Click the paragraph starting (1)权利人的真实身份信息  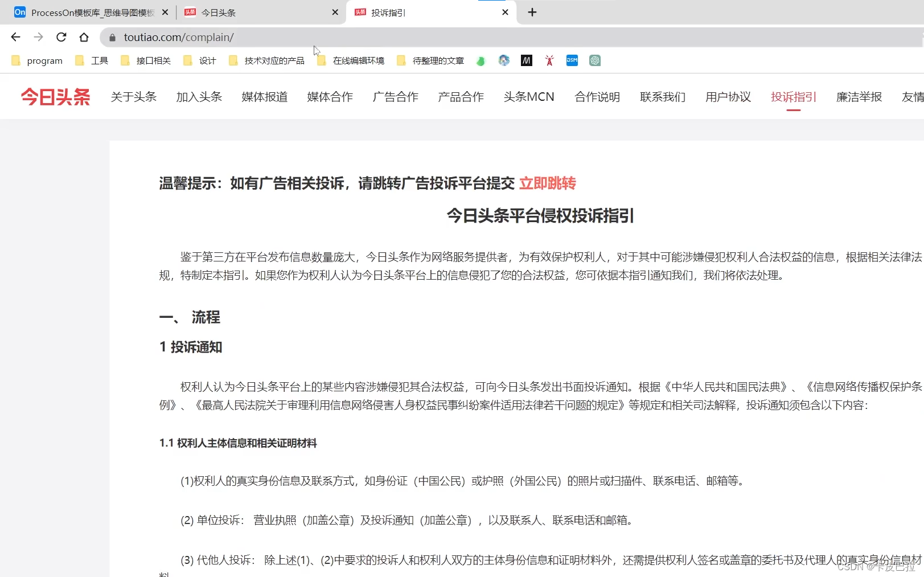(462, 481)
